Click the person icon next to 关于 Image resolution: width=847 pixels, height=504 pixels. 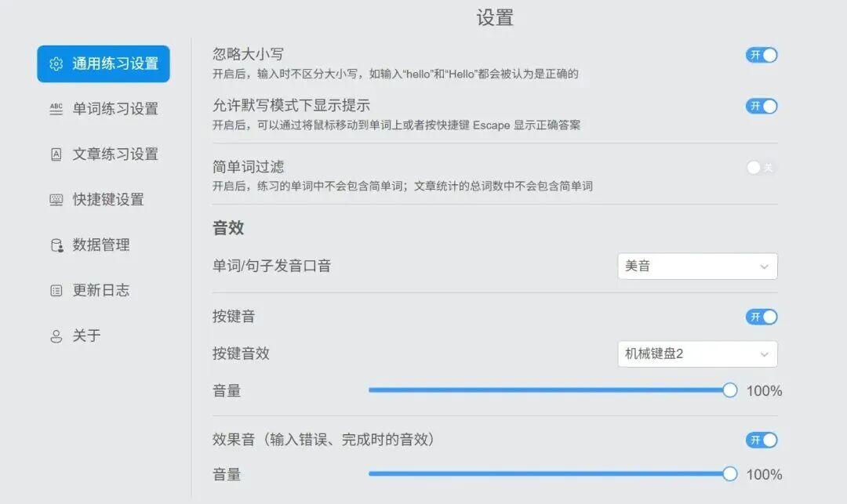(56, 335)
